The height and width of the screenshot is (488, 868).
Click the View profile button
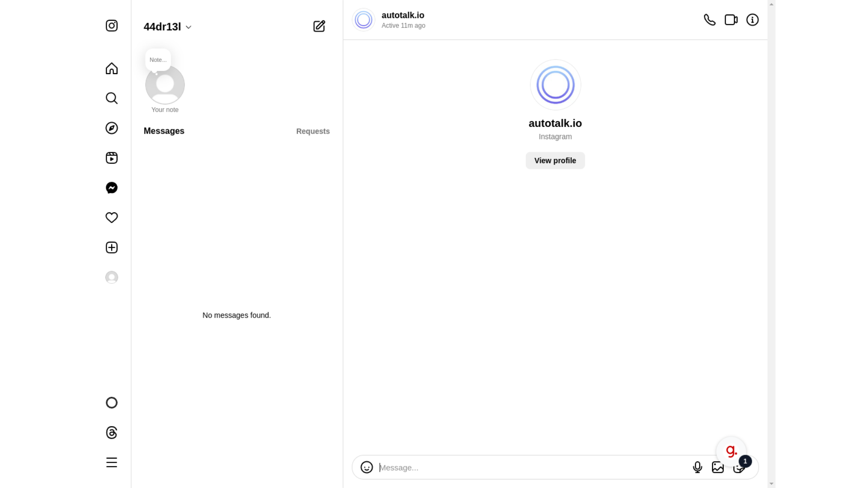coord(555,160)
